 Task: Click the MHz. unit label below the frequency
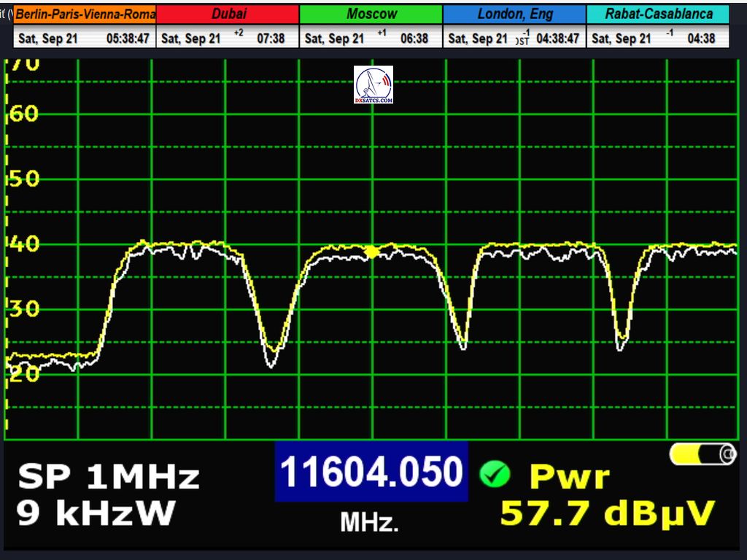coord(369,522)
